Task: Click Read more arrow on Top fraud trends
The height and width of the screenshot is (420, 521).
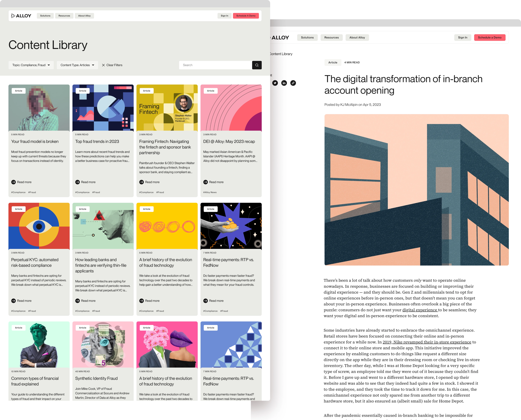Action: [77, 182]
